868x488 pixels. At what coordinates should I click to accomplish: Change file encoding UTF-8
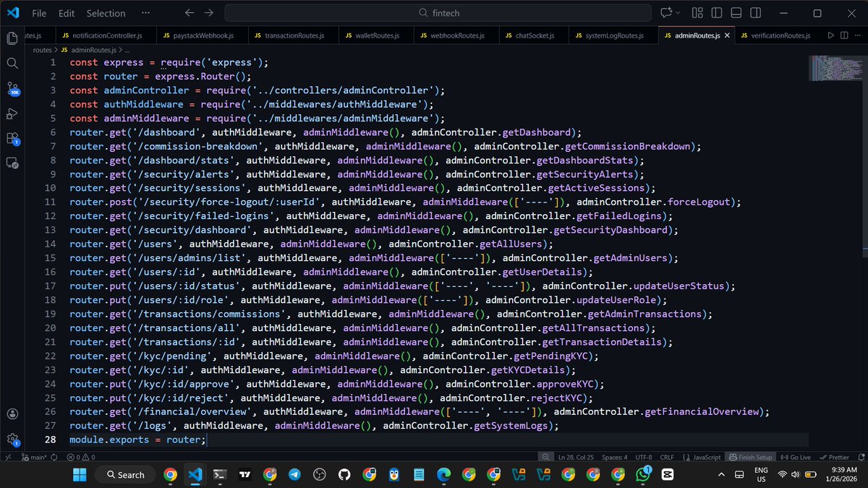(644, 457)
